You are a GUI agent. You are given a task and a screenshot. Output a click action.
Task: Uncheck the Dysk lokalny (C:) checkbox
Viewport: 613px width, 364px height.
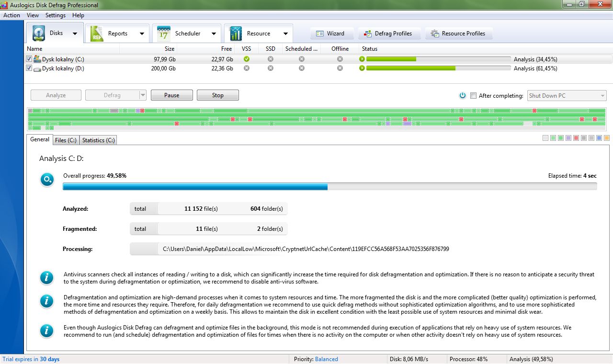(x=29, y=59)
